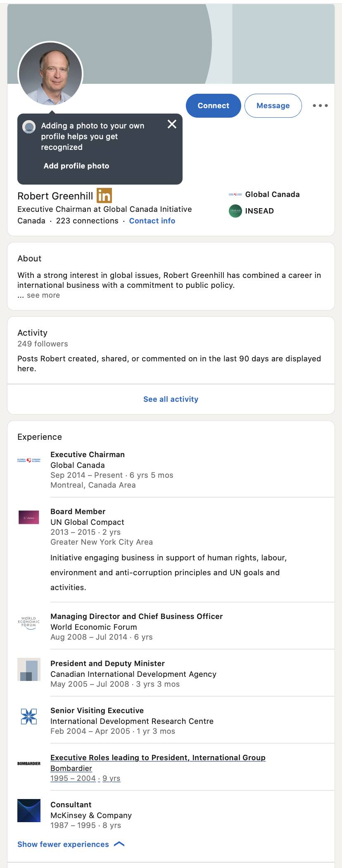Click the Connect button
This screenshot has width=342, height=868.
(213, 106)
